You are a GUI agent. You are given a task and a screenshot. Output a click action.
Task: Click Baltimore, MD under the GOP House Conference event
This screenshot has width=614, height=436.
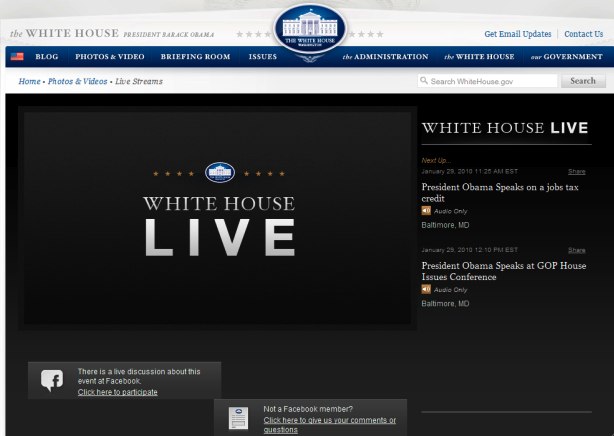pos(445,304)
